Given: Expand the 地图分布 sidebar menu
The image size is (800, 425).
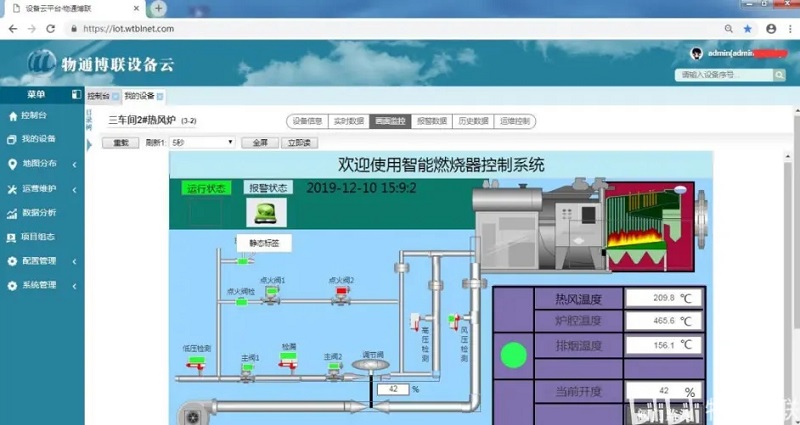Looking at the screenshot, I should tap(40, 163).
